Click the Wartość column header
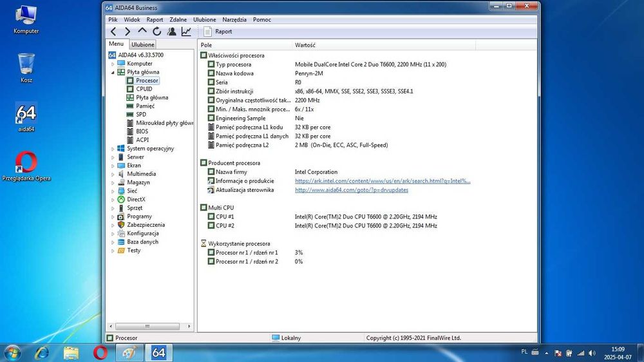This screenshot has width=644, height=362. (384, 45)
